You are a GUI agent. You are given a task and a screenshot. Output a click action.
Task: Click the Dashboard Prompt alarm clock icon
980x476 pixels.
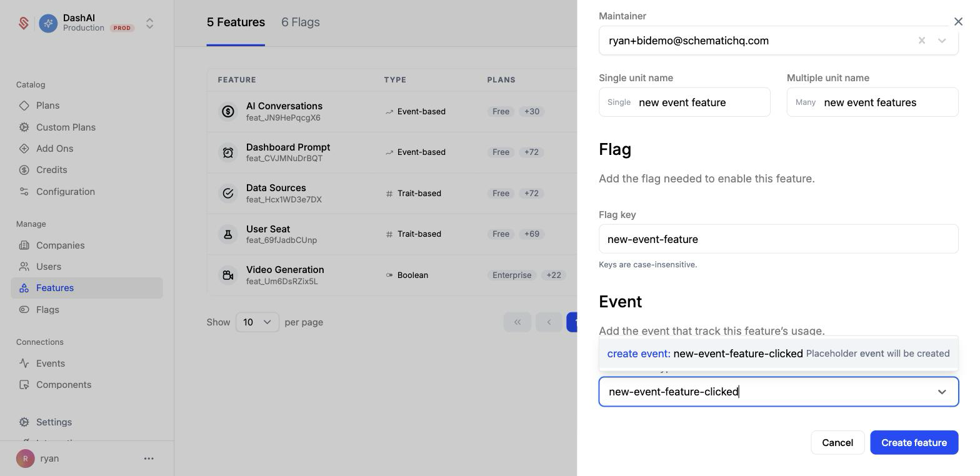tap(228, 152)
